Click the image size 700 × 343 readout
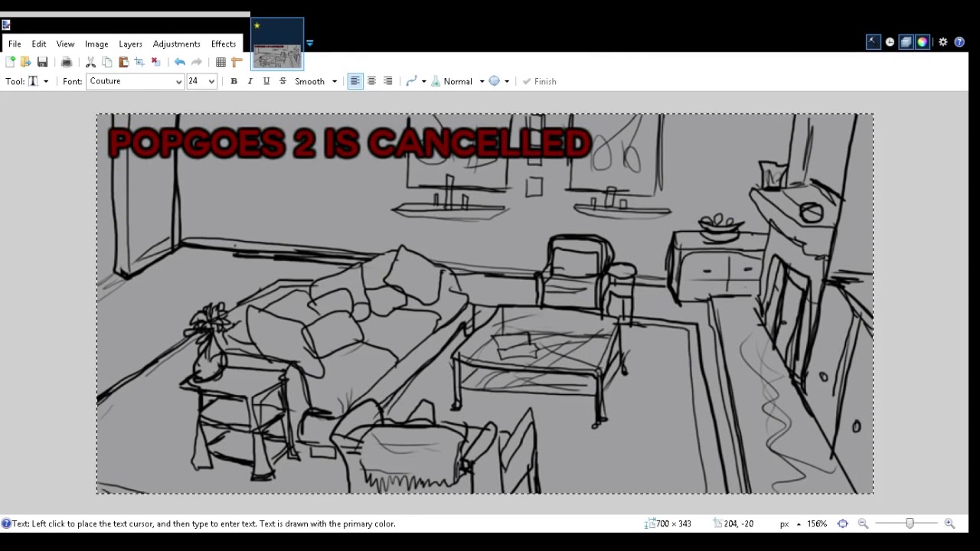This screenshot has width=980, height=551. [x=669, y=524]
